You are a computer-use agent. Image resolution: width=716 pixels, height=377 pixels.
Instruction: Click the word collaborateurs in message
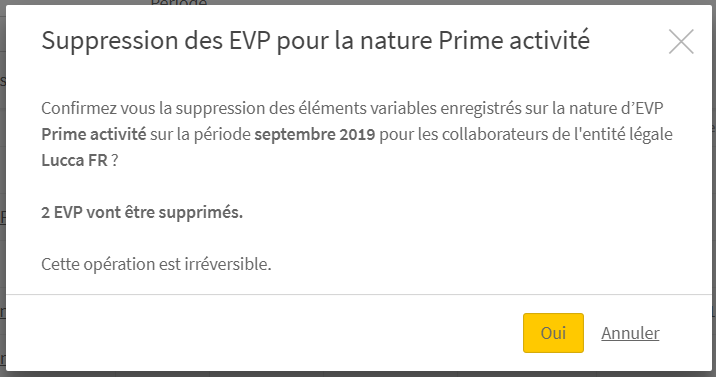491,134
